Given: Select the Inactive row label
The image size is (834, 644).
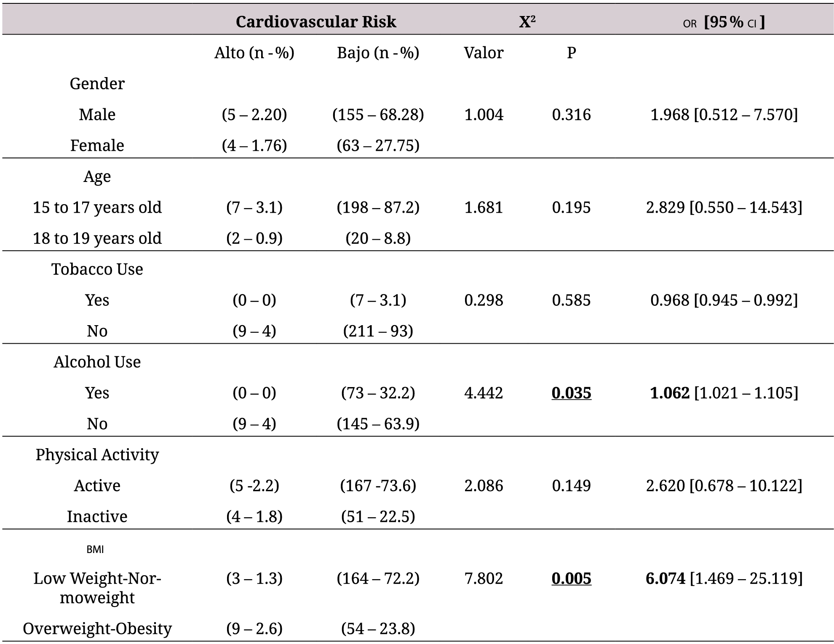Looking at the screenshot, I should [x=97, y=517].
